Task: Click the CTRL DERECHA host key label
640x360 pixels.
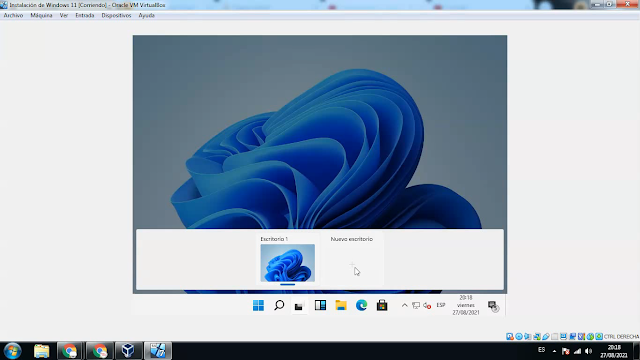Action: [621, 337]
